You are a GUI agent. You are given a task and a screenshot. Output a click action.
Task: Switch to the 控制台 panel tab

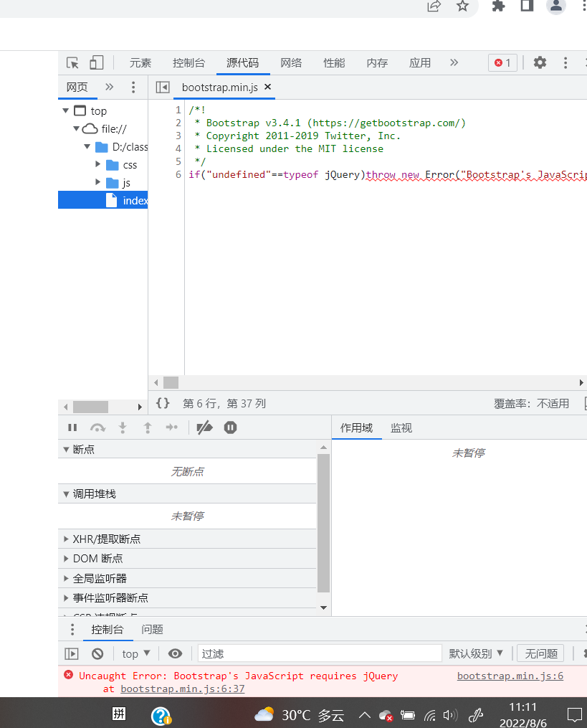(x=188, y=62)
